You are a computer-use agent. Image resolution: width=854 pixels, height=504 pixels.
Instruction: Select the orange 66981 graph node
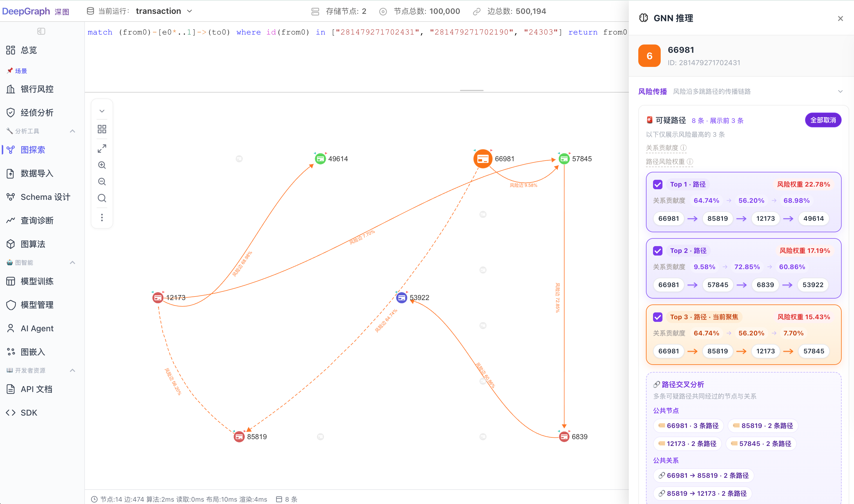(x=483, y=159)
